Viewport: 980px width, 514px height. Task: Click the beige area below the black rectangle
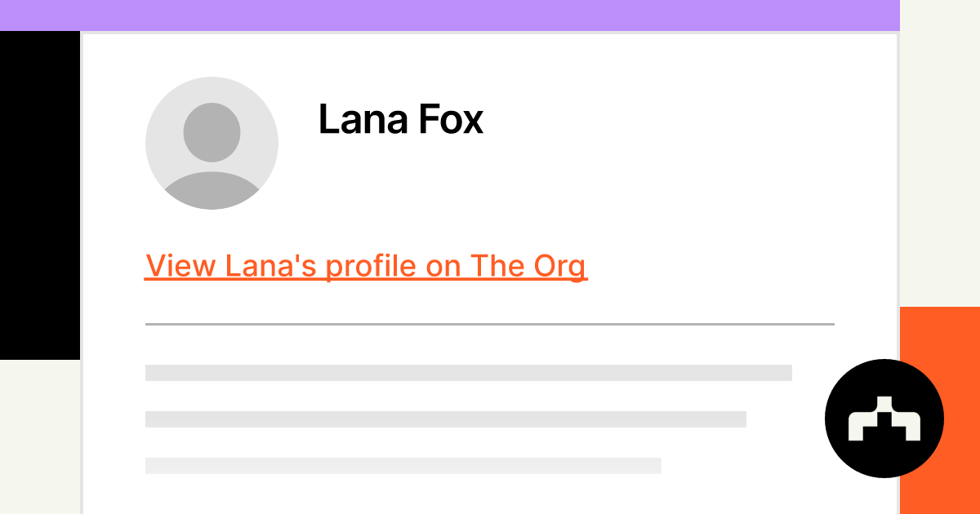[x=39, y=436]
